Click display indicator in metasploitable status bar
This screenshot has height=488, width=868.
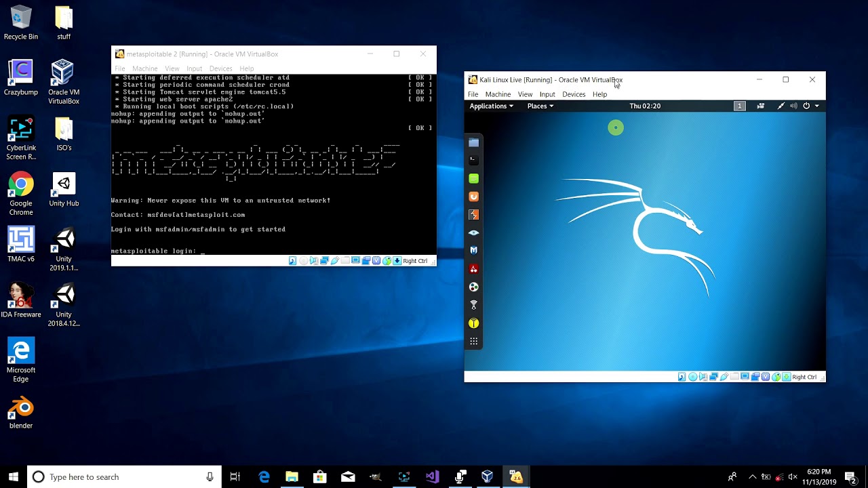pos(355,260)
